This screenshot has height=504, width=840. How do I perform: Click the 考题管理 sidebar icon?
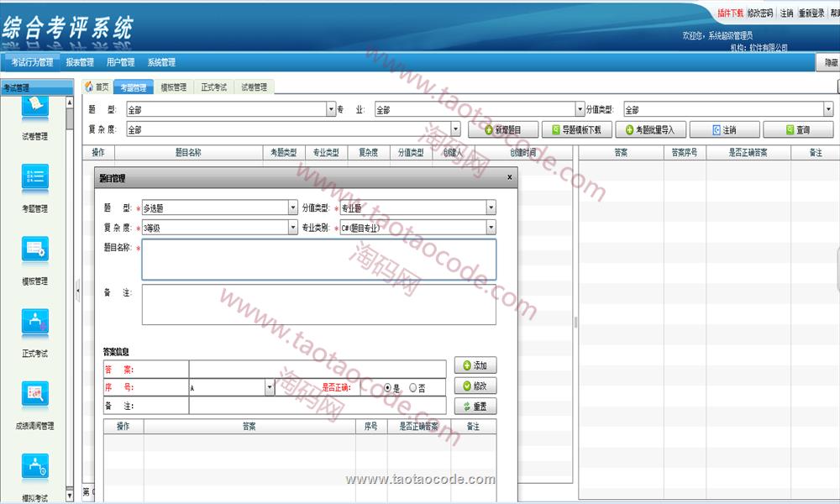click(35, 176)
